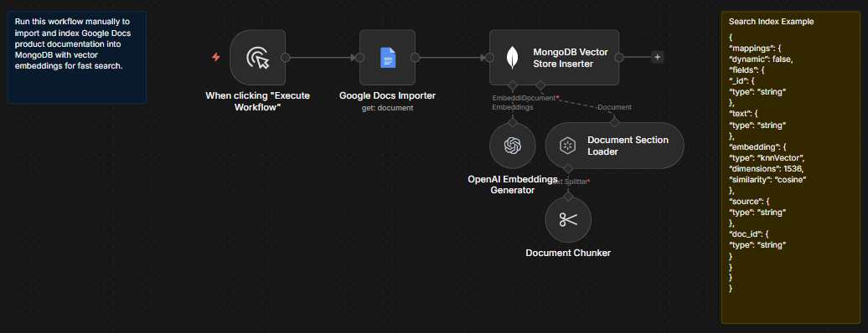Click the "embedding" field line

click(757, 146)
